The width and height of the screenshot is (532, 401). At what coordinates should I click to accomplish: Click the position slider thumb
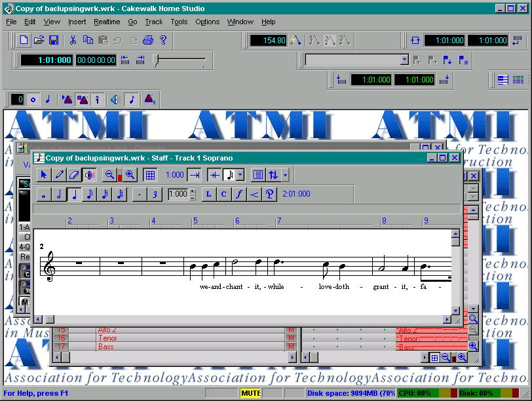click(x=156, y=60)
